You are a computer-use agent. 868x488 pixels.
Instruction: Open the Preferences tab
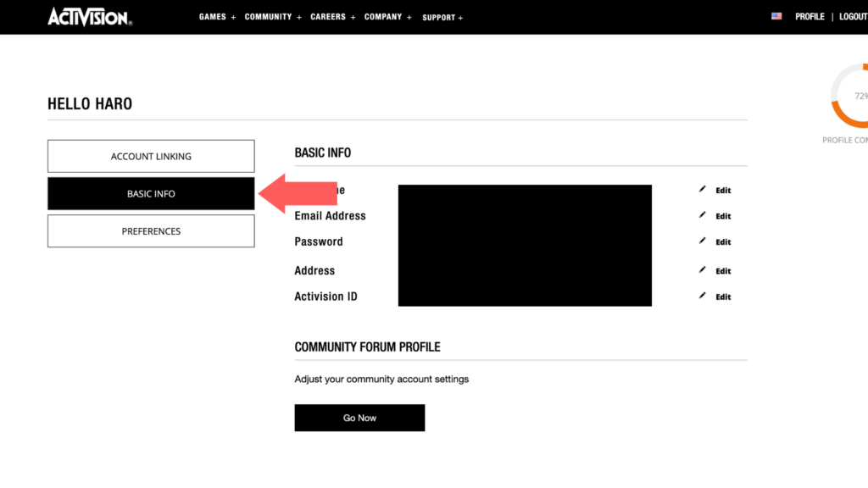click(151, 230)
